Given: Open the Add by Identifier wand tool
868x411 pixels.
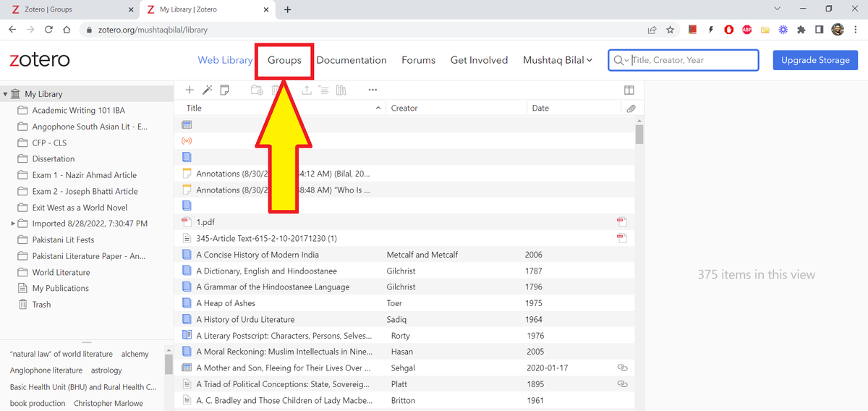Looking at the screenshot, I should pos(207,90).
